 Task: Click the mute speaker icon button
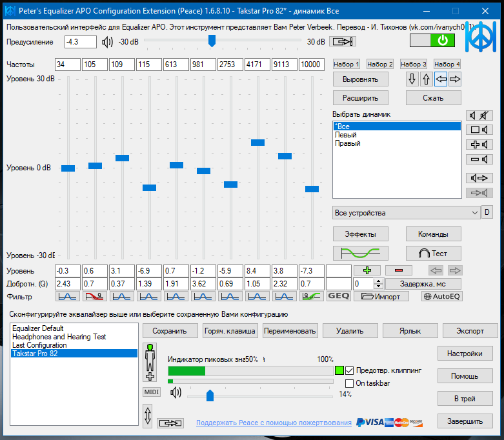[479, 115]
